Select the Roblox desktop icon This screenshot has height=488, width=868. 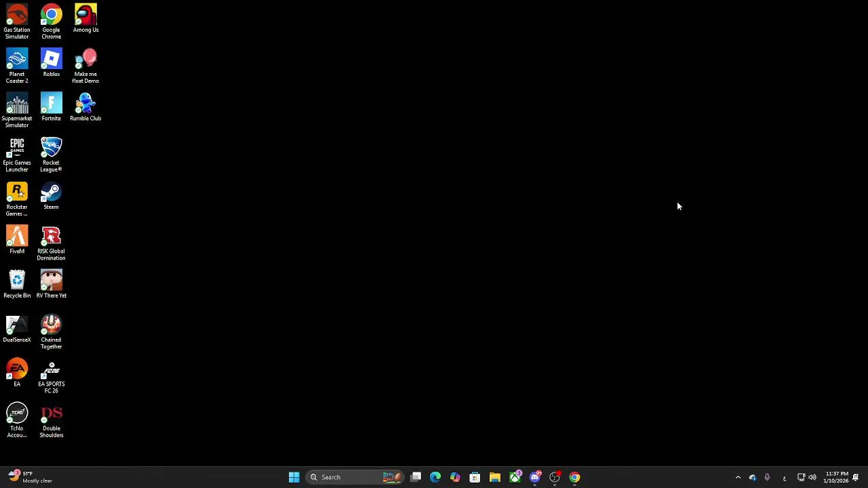tap(51, 62)
